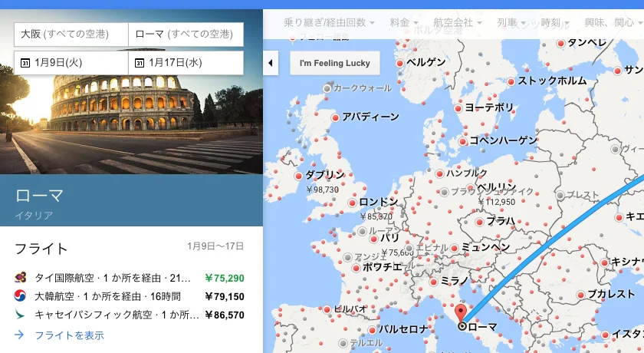
Task: Click the return date calendar icon
Action: point(140,63)
